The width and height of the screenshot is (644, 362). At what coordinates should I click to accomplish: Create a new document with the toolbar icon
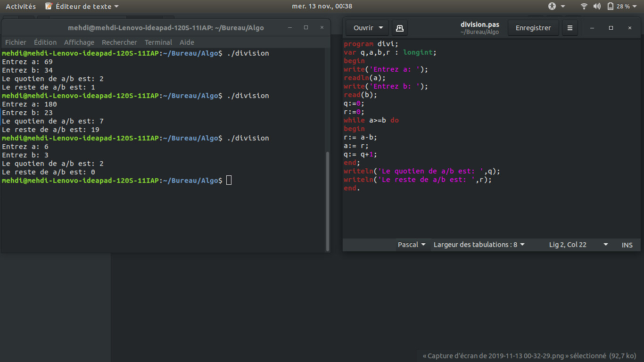pyautogui.click(x=400, y=28)
